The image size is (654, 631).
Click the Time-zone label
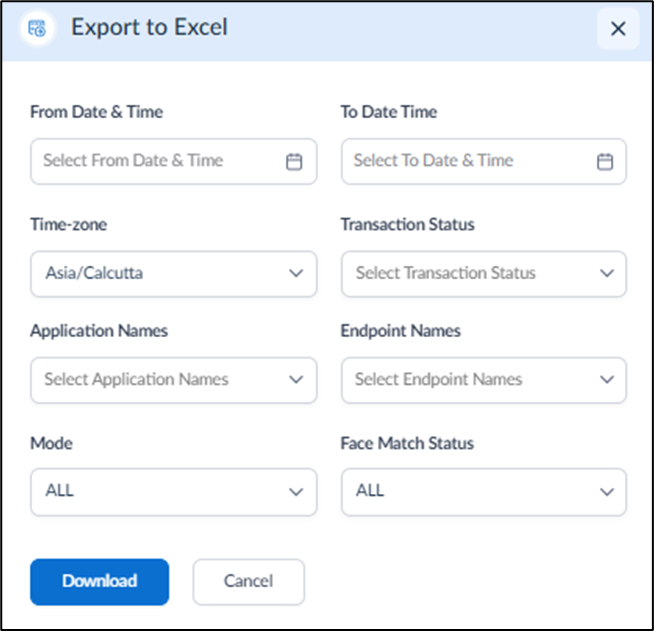click(x=69, y=225)
